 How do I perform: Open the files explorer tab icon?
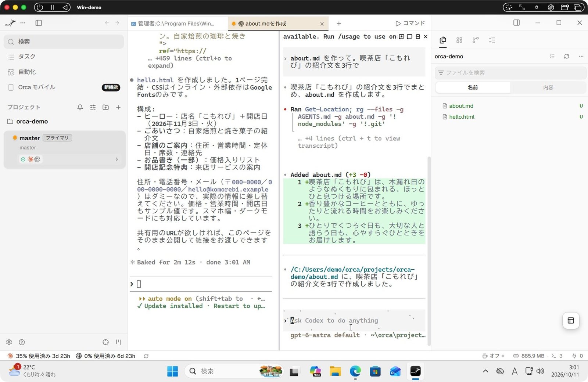pos(443,40)
